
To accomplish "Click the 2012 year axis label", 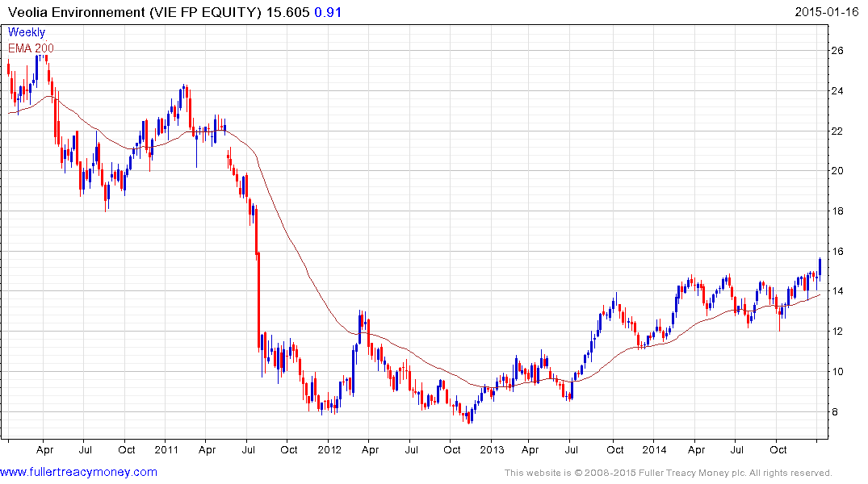I will [x=329, y=449].
